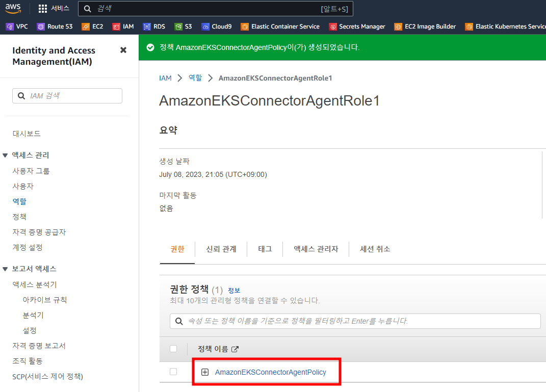
Task: Open 액세스 분석기 in sidebar
Action: point(35,284)
